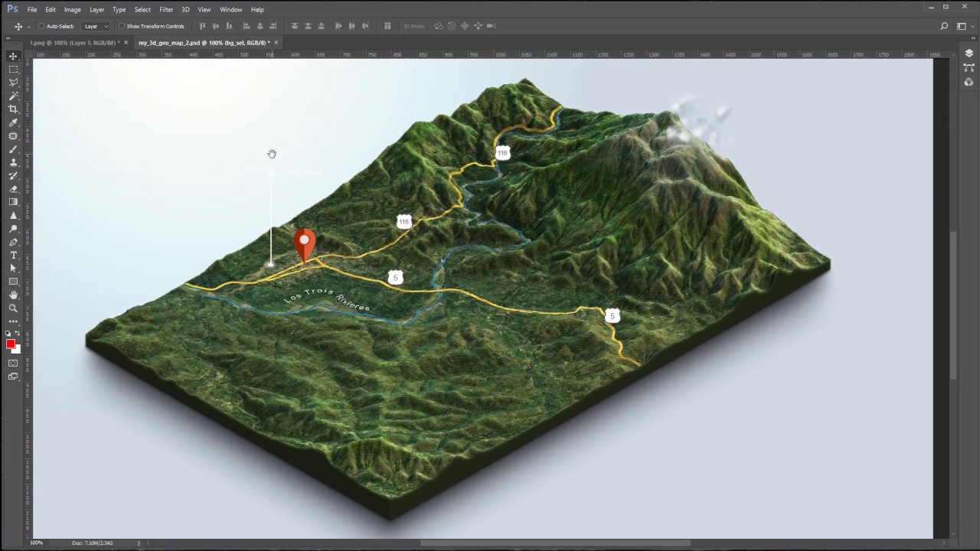
Task: Open the Filter menu
Action: click(x=166, y=9)
